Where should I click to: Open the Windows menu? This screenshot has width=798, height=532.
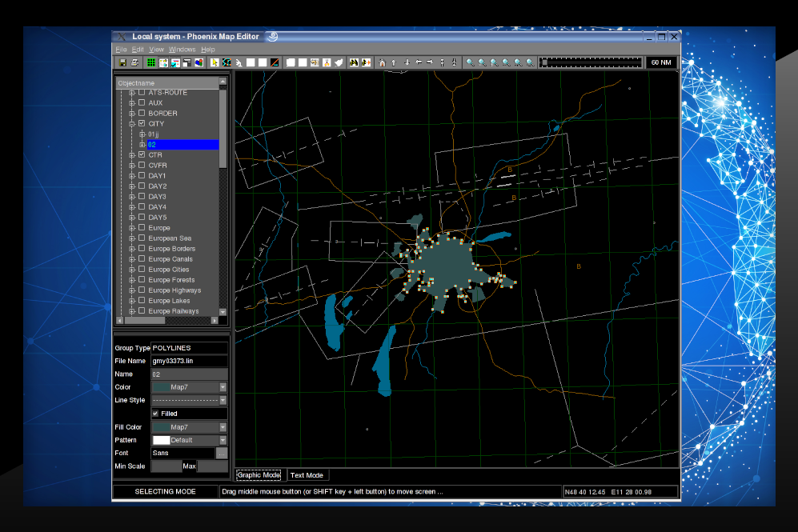click(182, 50)
